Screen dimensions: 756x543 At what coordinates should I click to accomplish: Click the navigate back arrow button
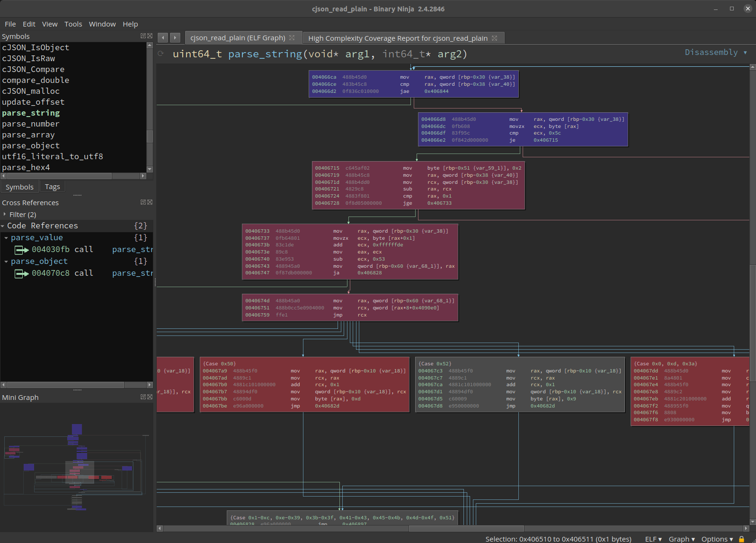click(x=163, y=38)
